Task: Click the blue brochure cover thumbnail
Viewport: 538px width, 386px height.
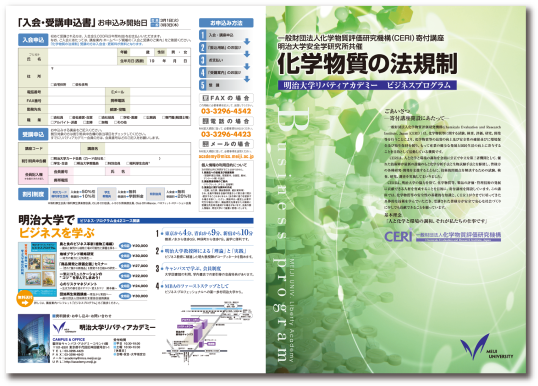Action: coord(37,270)
